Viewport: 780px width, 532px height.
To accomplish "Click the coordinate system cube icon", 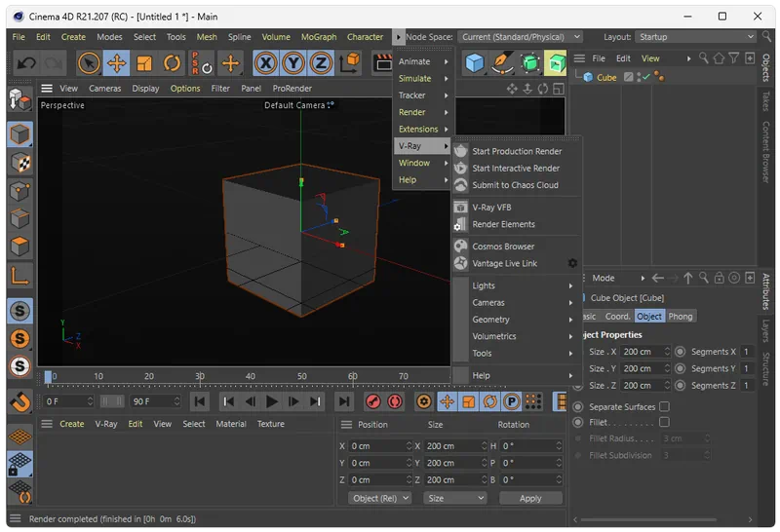I will click(x=350, y=63).
